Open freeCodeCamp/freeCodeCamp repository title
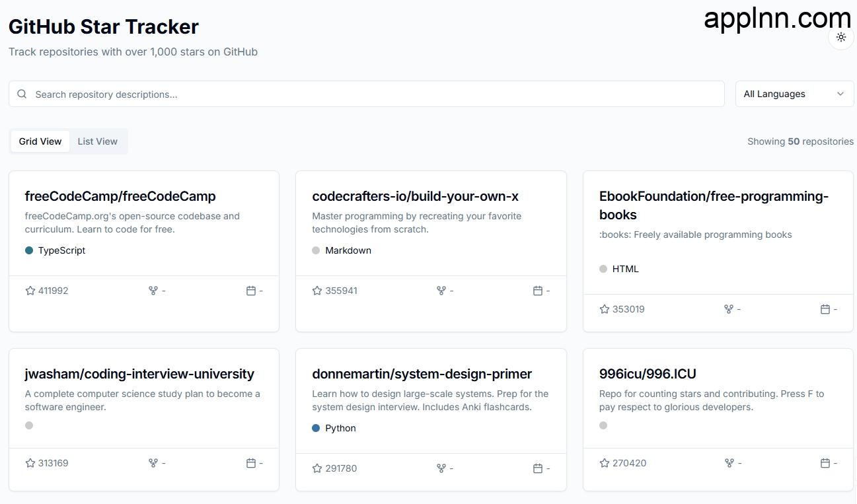 (120, 196)
